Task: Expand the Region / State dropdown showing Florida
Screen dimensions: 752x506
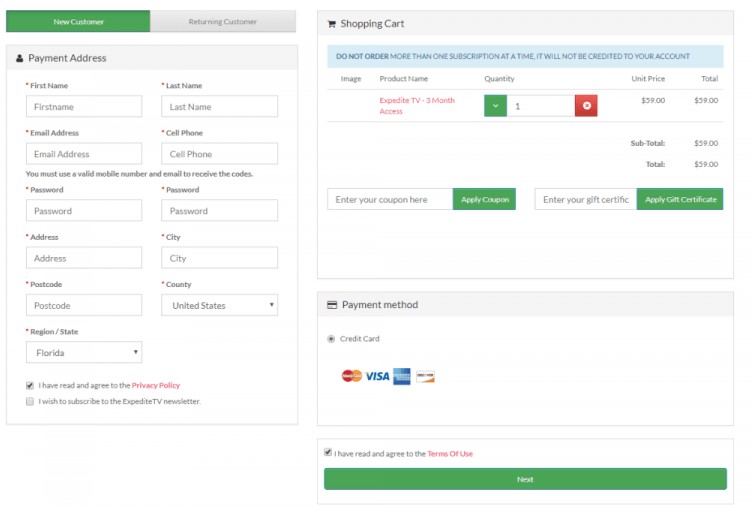Action: point(84,353)
